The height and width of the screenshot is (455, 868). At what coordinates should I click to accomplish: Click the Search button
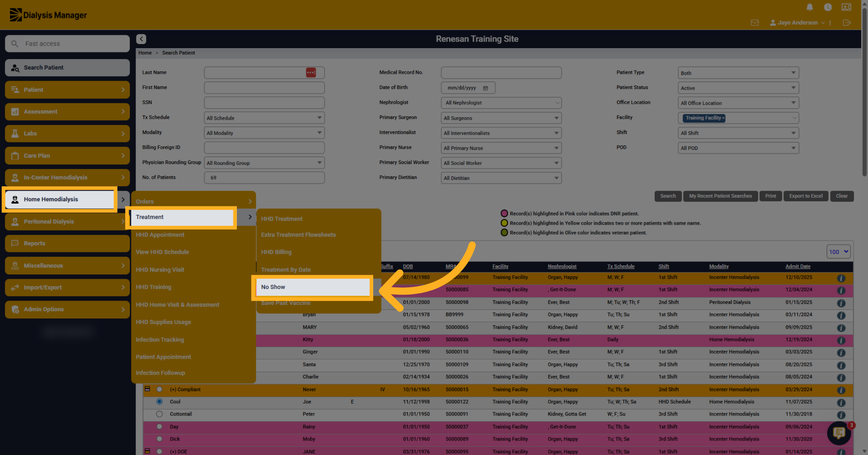(x=668, y=196)
